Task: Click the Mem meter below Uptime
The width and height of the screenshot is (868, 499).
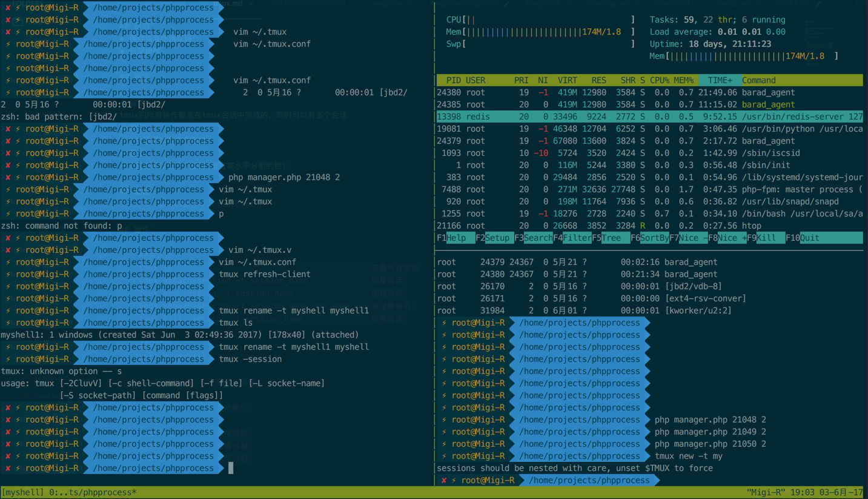Action: pyautogui.click(x=744, y=56)
